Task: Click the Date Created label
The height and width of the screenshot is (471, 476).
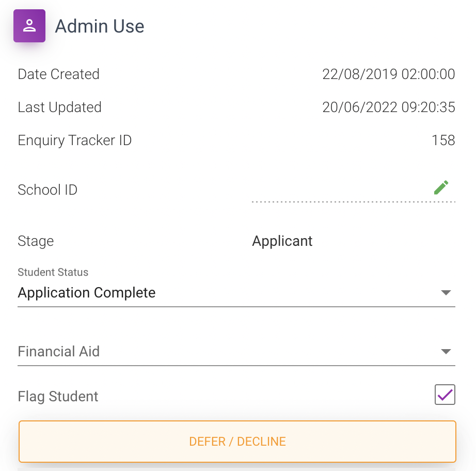Action: (x=58, y=74)
